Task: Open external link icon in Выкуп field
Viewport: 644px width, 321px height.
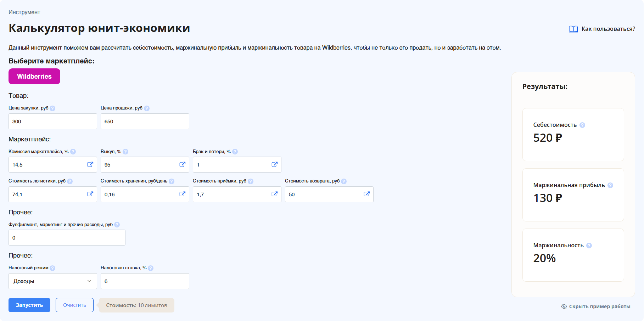Action: [182, 164]
